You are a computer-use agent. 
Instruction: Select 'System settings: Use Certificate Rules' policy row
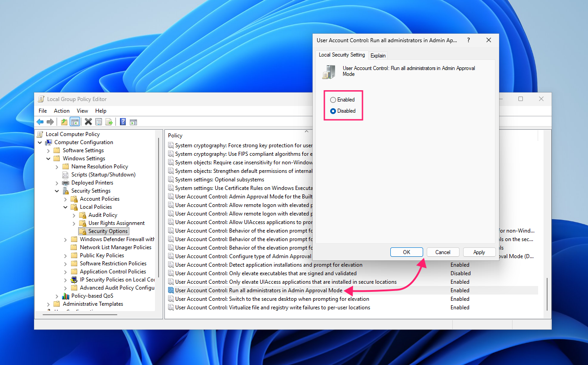pos(240,188)
